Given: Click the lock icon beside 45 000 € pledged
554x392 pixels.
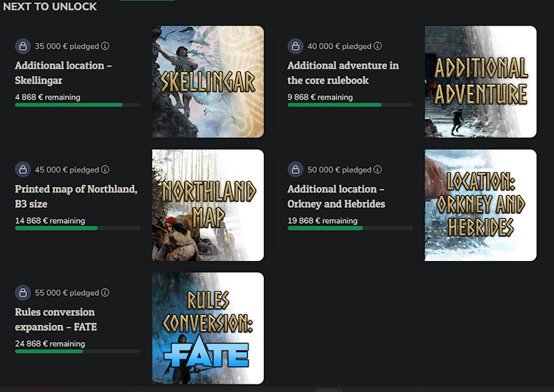Looking at the screenshot, I should coord(23,170).
